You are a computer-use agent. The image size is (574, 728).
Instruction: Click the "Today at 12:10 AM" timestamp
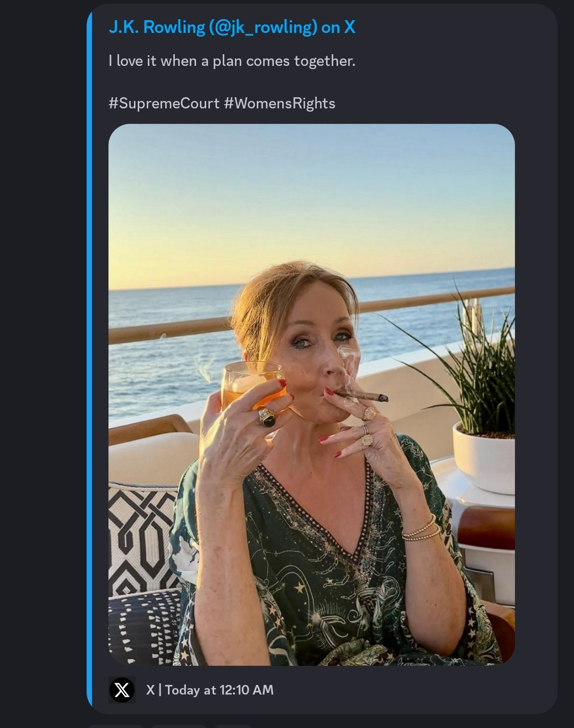tap(220, 690)
